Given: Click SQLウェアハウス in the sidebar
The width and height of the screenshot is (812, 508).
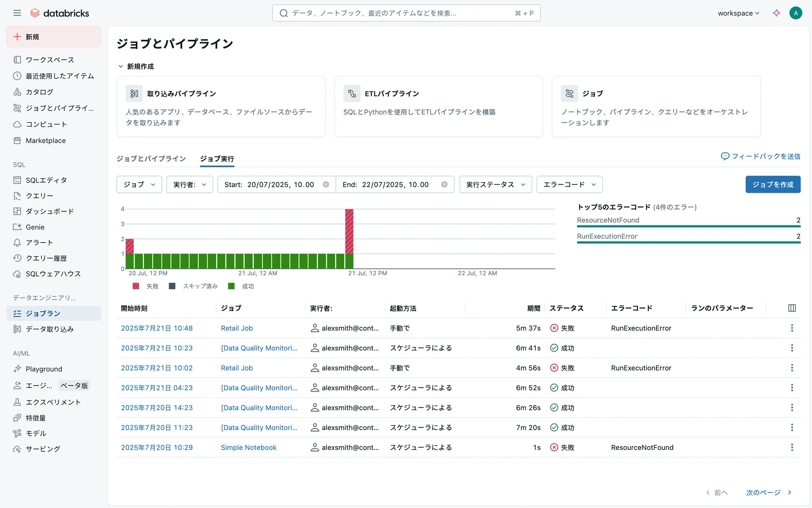Looking at the screenshot, I should point(53,274).
